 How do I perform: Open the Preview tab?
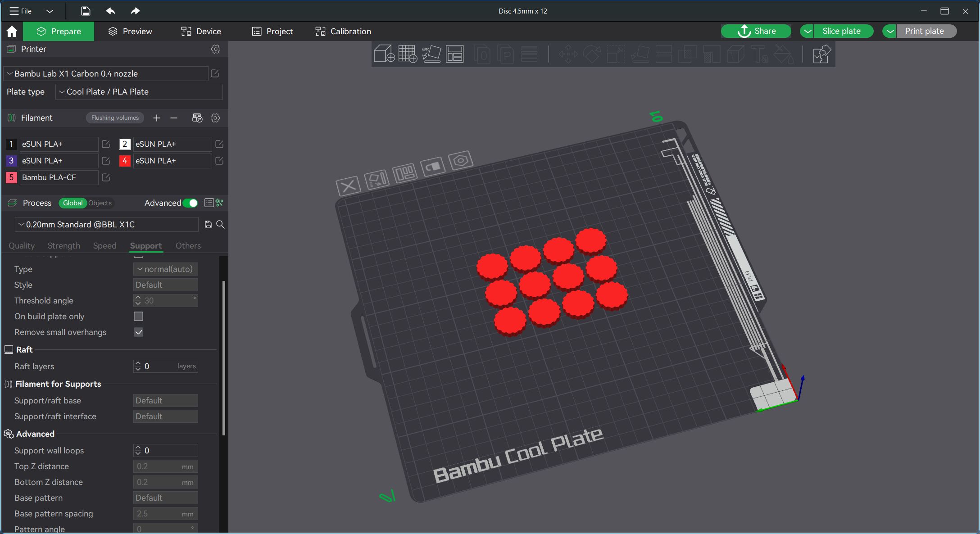coord(130,32)
